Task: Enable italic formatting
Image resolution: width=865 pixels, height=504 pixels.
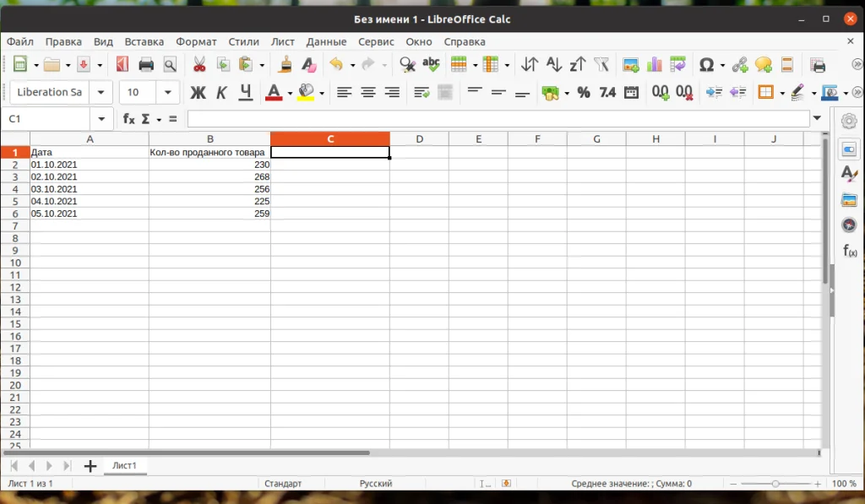Action: pyautogui.click(x=221, y=93)
